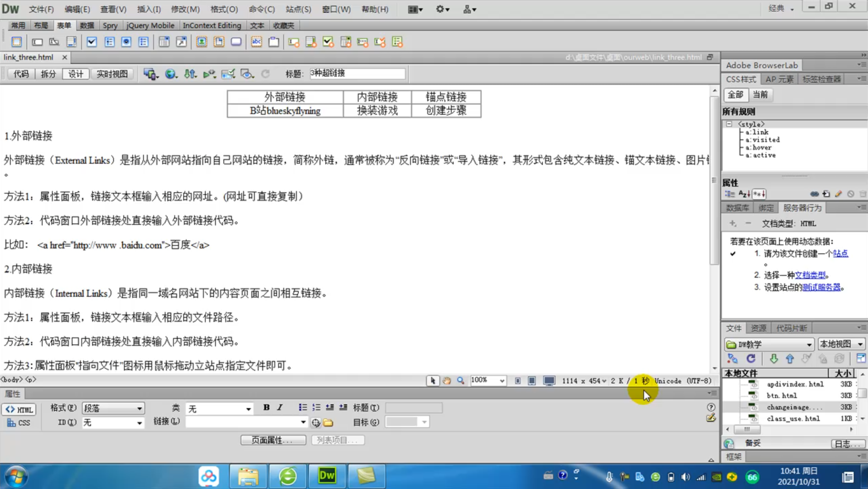Click Files panel vertical scrollbar thumb
Viewport: 868px width, 489px height.
863,393
